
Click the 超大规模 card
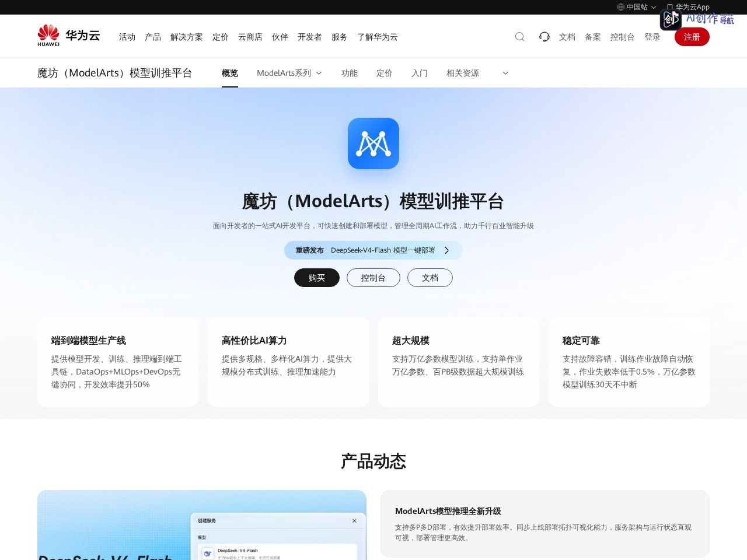click(459, 362)
